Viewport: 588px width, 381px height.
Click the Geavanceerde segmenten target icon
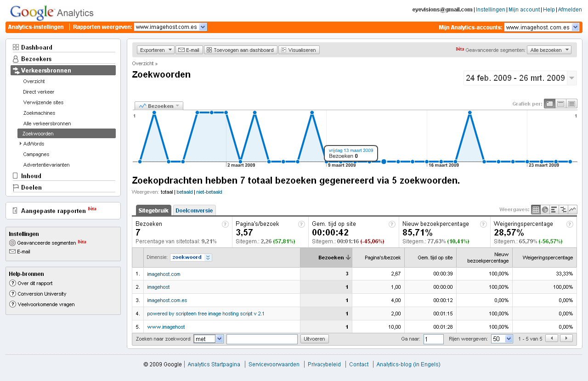click(x=12, y=243)
